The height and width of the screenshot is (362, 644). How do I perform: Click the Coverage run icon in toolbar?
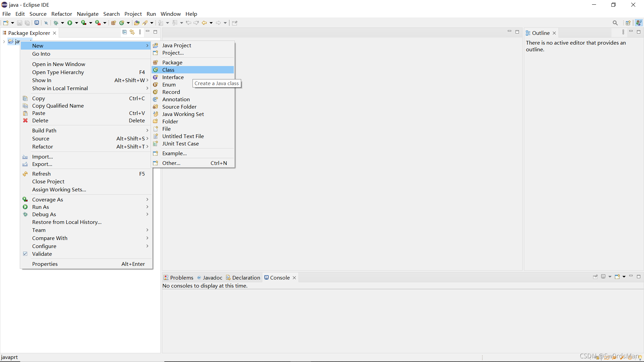pos(84,23)
